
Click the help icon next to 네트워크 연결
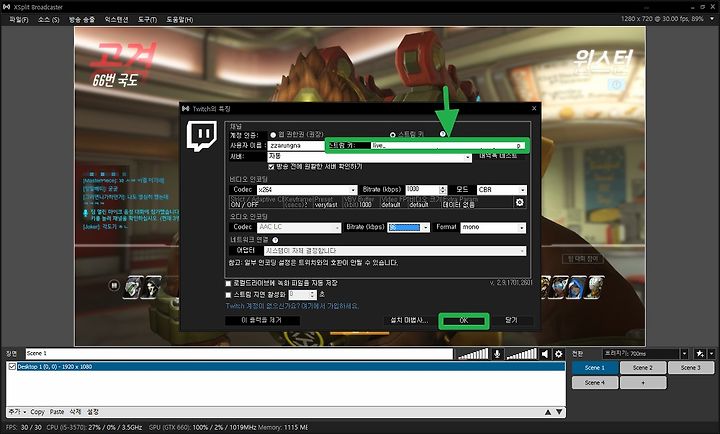275,240
